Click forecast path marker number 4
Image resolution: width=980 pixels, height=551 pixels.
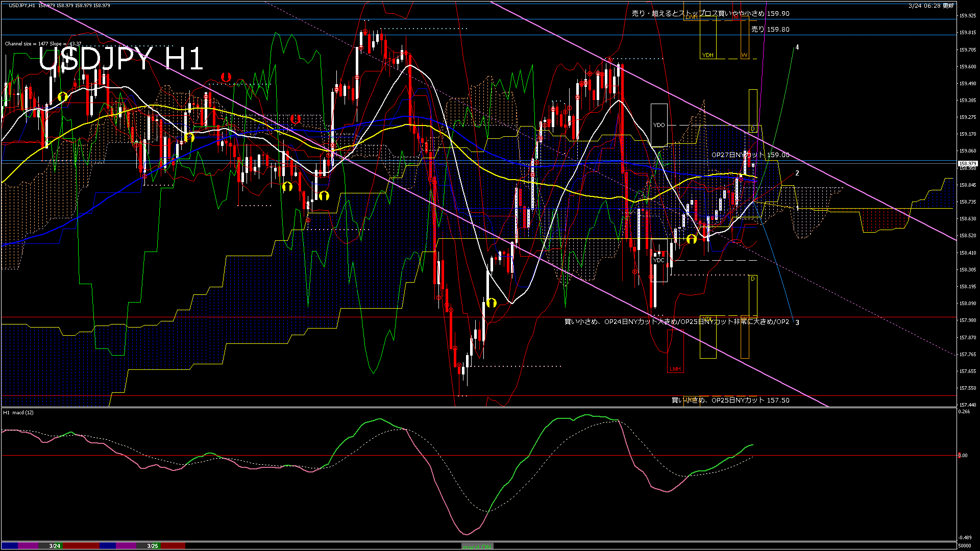coord(797,47)
